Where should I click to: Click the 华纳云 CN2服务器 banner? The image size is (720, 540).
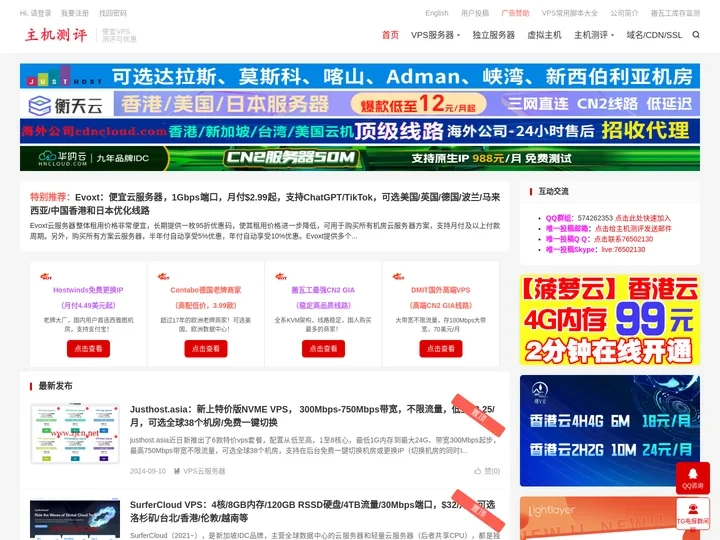click(360, 158)
